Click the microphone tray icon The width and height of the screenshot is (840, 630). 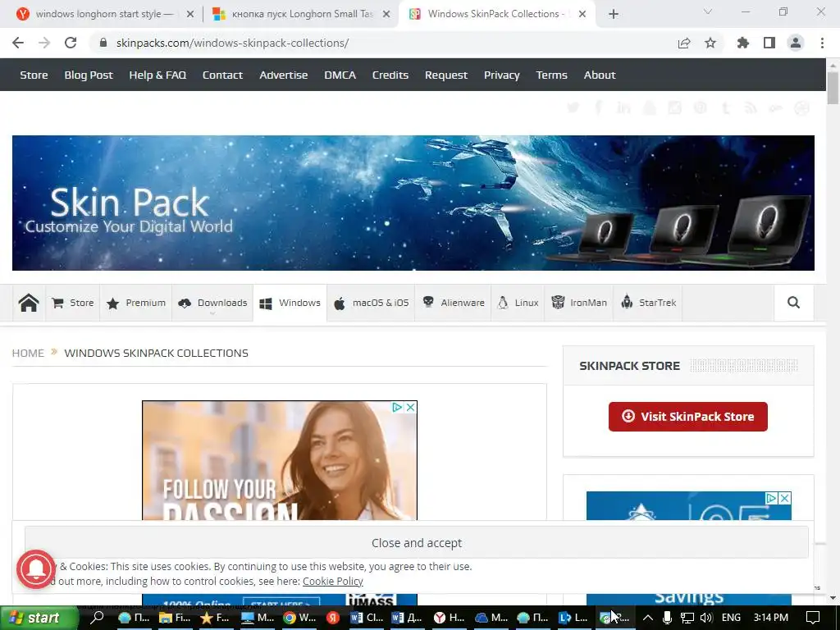point(668,618)
